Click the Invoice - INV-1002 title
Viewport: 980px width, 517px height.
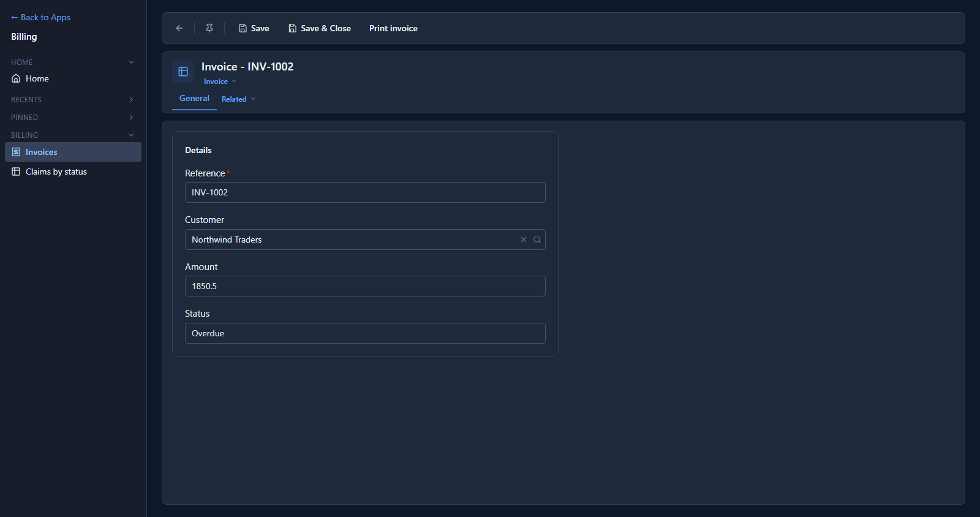click(247, 67)
